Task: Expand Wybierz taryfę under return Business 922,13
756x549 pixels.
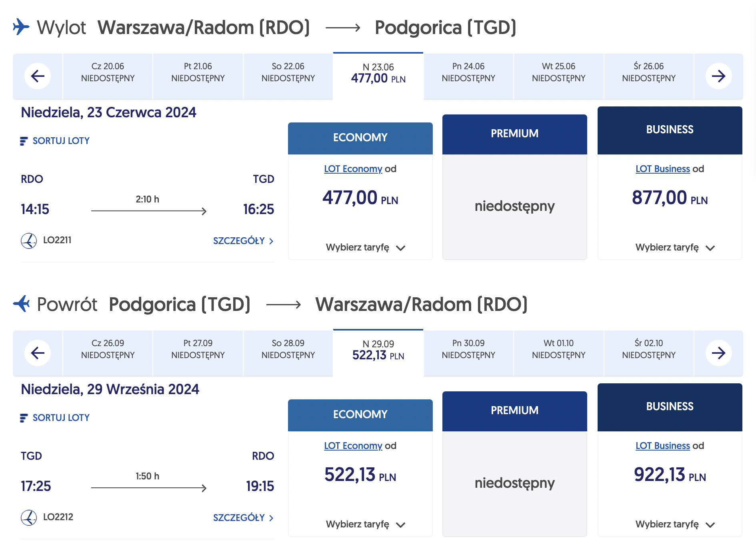Action: 675,525
